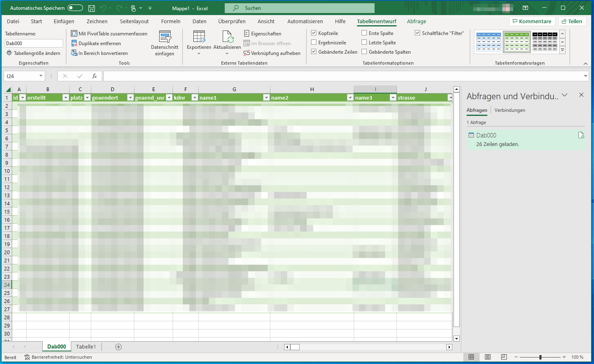The height and width of the screenshot is (364, 594).
Task: Switch to the Tabelle1 sheet tab
Action: (x=86, y=347)
